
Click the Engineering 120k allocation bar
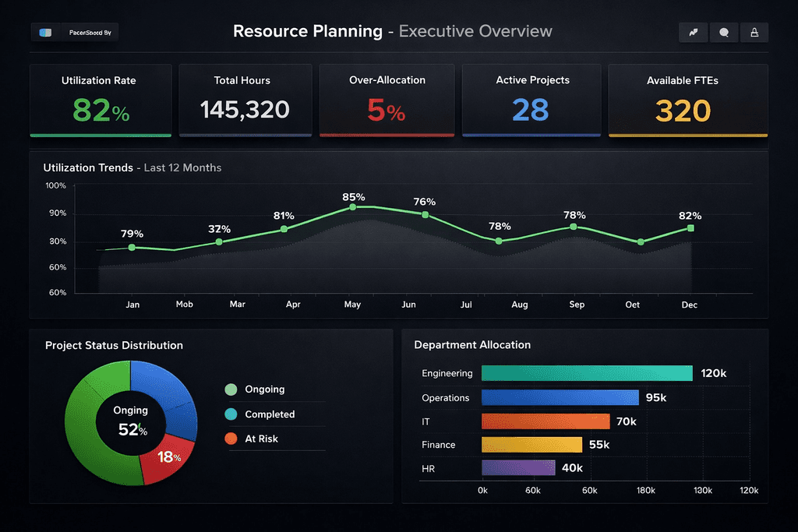[x=586, y=373]
